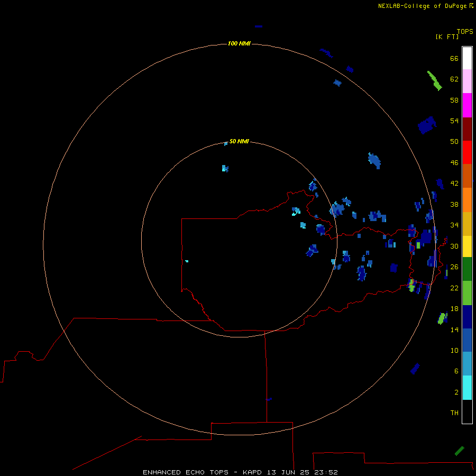Click the bright red legend swatch
The height and width of the screenshot is (476, 476).
(x=467, y=152)
